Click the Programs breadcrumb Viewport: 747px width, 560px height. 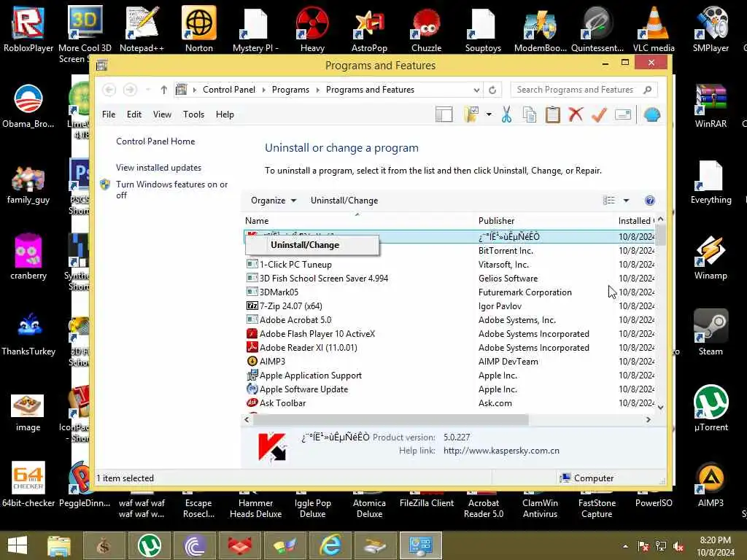(290, 90)
